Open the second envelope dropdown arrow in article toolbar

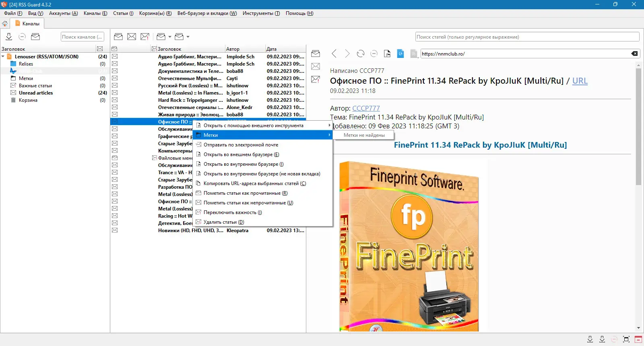[x=188, y=37]
